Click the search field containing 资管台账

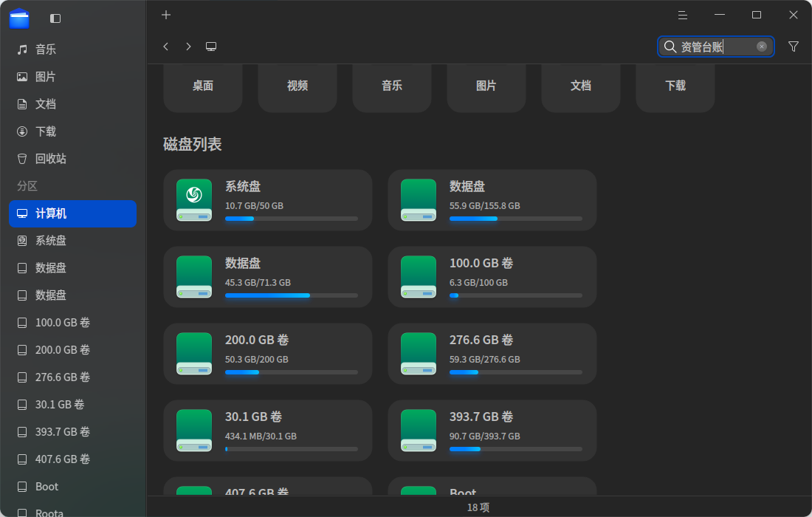[x=716, y=47]
